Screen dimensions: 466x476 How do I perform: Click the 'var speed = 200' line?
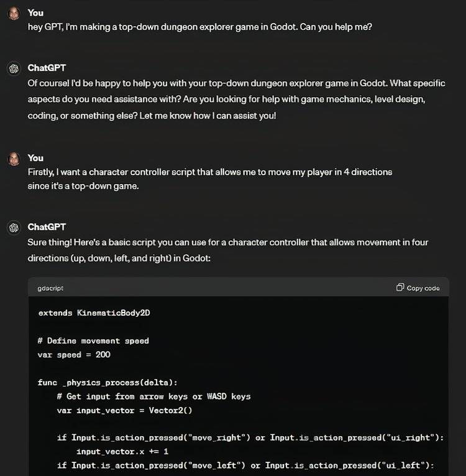click(74, 355)
